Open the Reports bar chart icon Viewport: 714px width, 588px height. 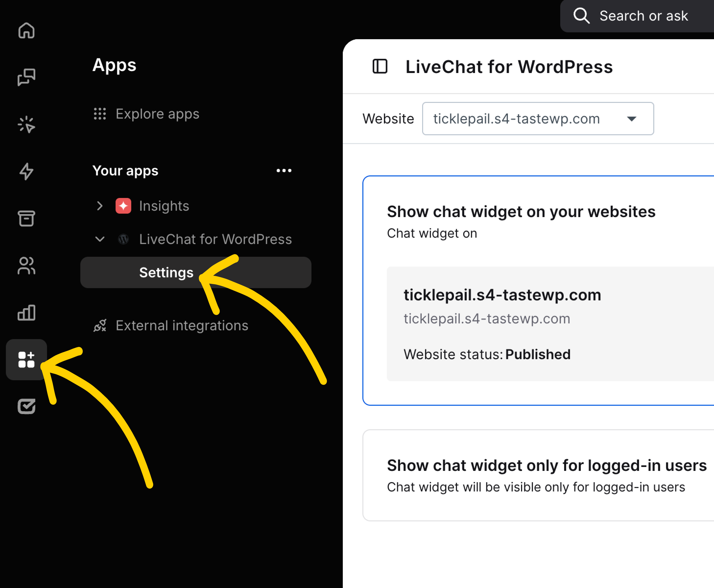click(x=26, y=312)
